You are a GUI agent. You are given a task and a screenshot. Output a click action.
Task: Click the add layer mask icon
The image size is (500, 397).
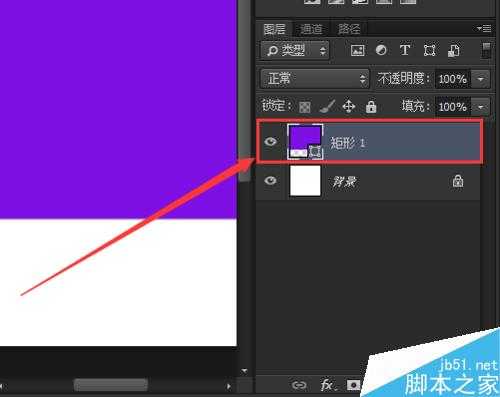point(353,385)
